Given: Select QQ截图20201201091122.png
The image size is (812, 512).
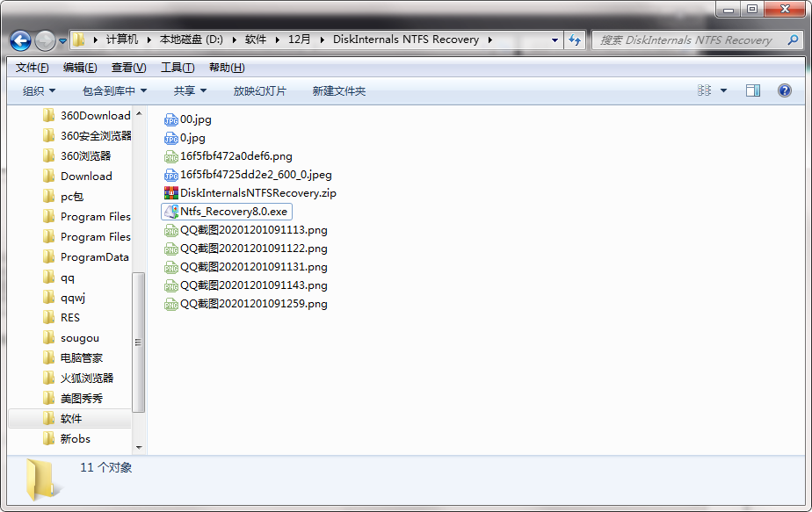Looking at the screenshot, I should pos(246,249).
